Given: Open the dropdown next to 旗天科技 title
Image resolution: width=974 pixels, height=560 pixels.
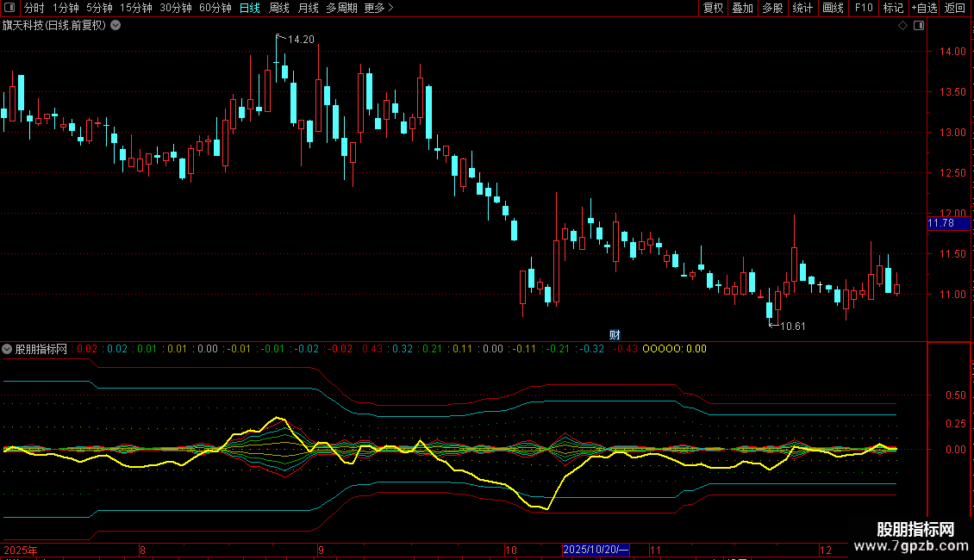Looking at the screenshot, I should click(x=116, y=25).
